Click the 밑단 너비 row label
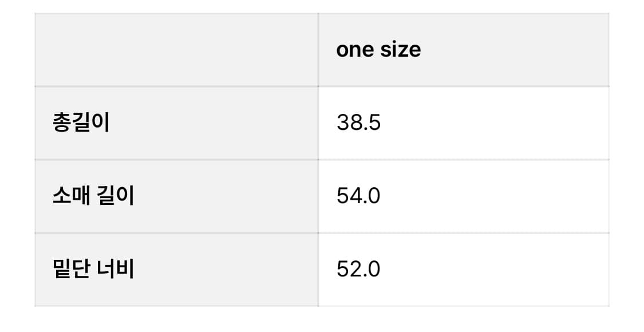The image size is (644, 332). [x=93, y=269]
